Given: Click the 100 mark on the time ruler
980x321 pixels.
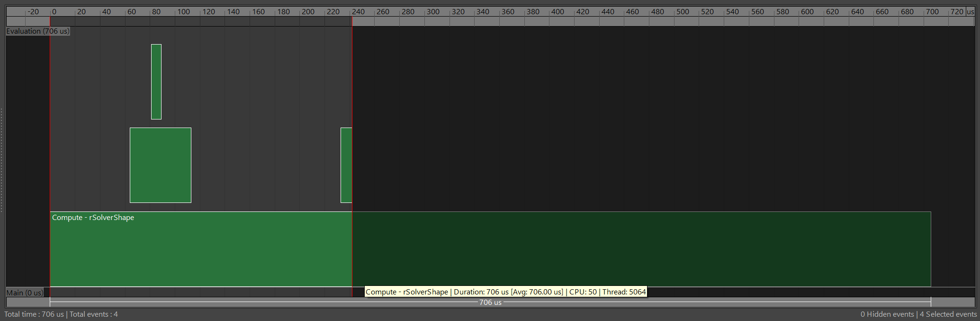Looking at the screenshot, I should 183,12.
